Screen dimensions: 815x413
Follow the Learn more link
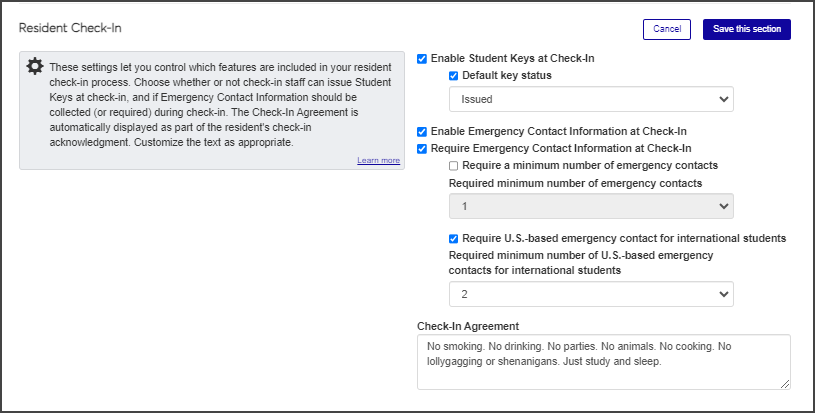pyautogui.click(x=378, y=160)
